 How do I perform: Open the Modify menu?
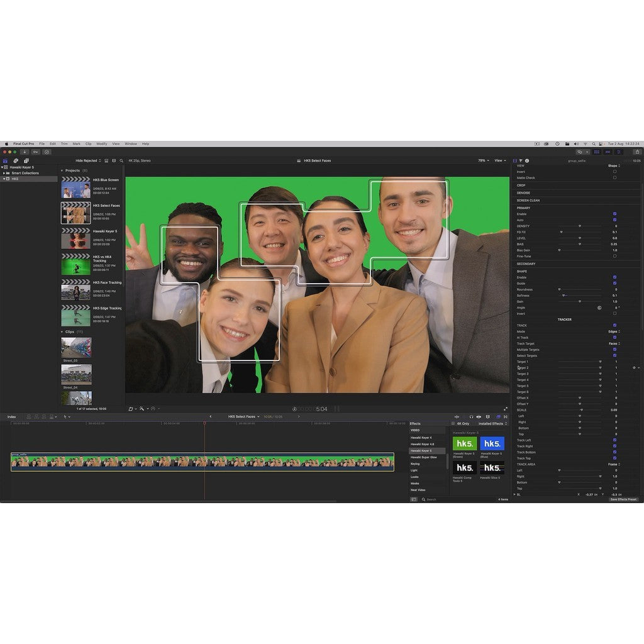point(102,144)
